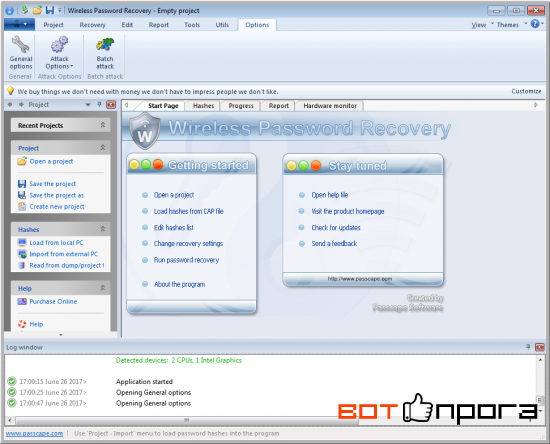Click the application orb button
This screenshot has width=550, height=444.
pos(20,25)
